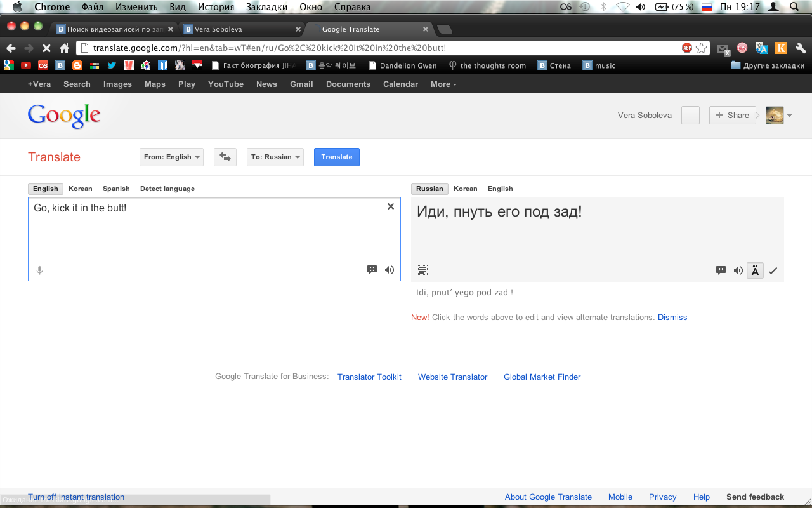This screenshot has height=508, width=812.
Task: Open the select-all icon in translation box
Action: click(x=423, y=271)
